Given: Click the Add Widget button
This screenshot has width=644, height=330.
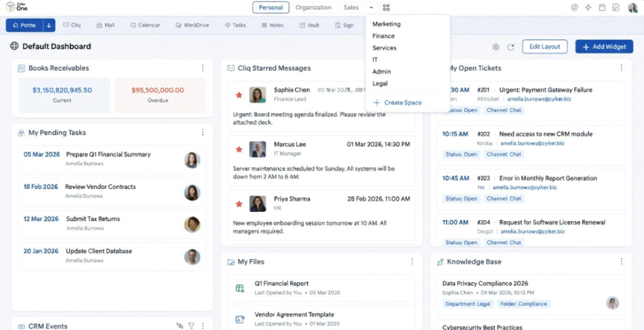Looking at the screenshot, I should tap(604, 47).
